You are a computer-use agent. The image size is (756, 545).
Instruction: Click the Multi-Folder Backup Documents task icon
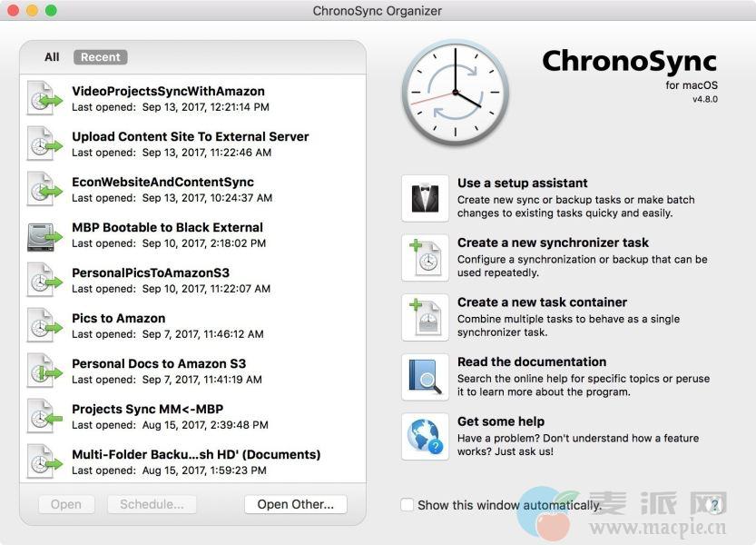click(44, 461)
